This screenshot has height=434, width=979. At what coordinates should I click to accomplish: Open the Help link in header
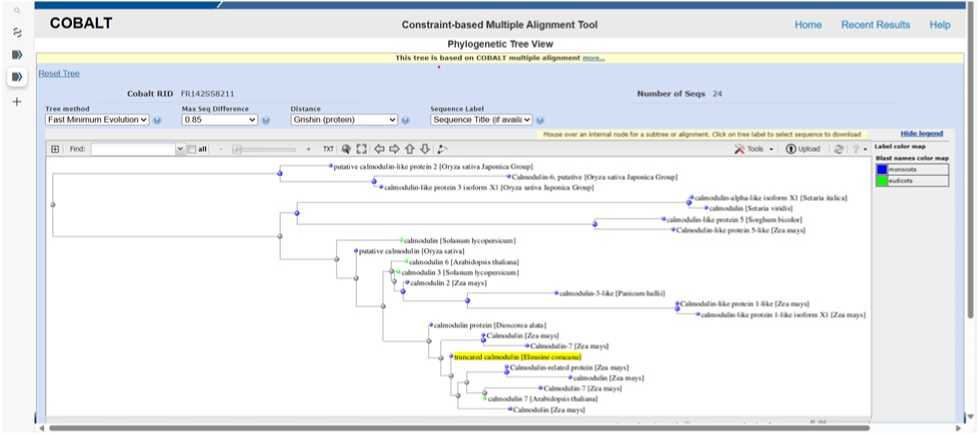940,25
